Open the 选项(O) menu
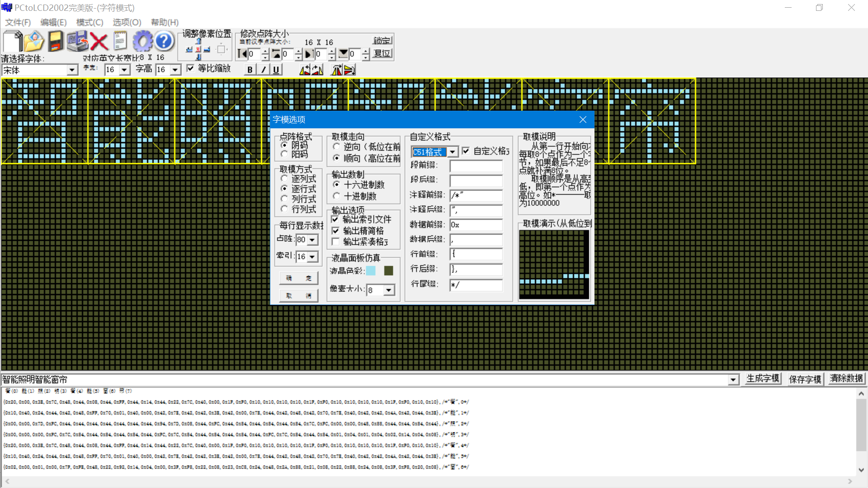This screenshot has height=488, width=868. (127, 22)
